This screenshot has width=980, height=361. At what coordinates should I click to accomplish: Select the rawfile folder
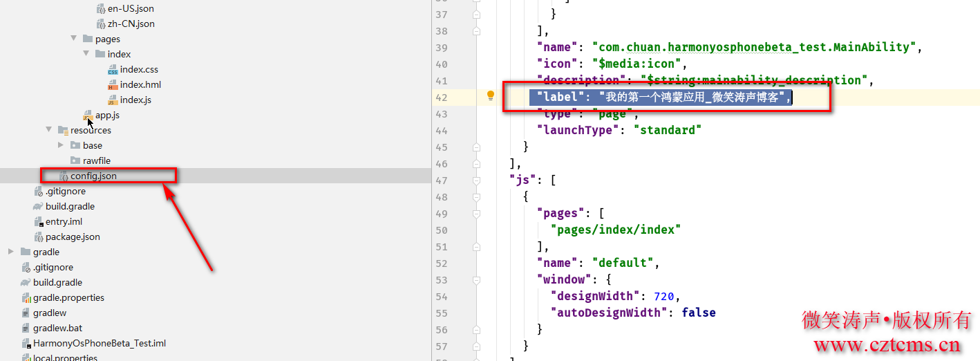[97, 160]
